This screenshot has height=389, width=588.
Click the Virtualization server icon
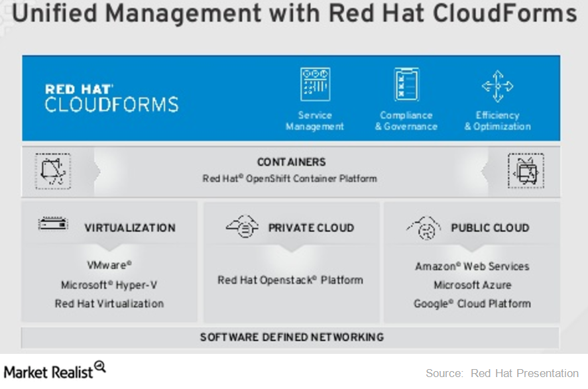pos(53,224)
